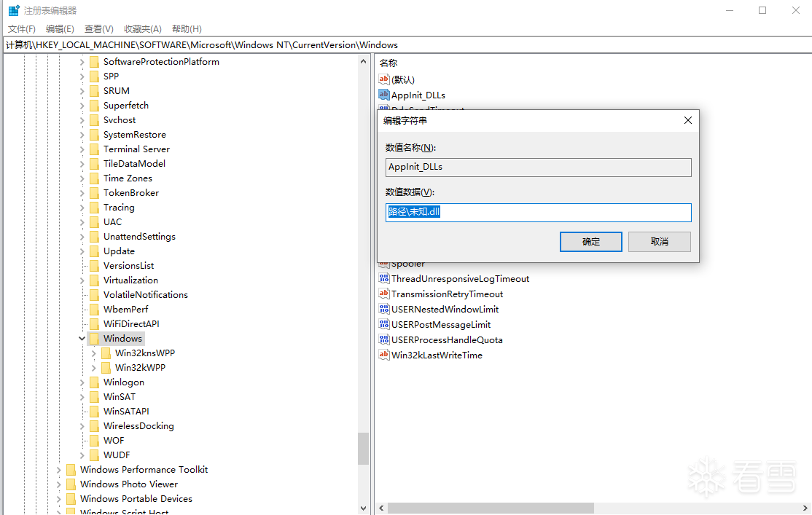Select the TileDataModel key

135,164
